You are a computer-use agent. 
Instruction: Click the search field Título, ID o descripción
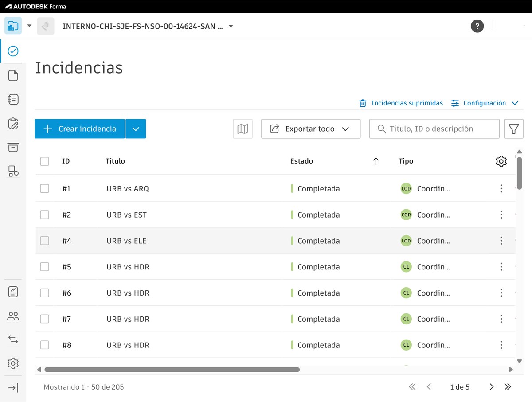(434, 129)
